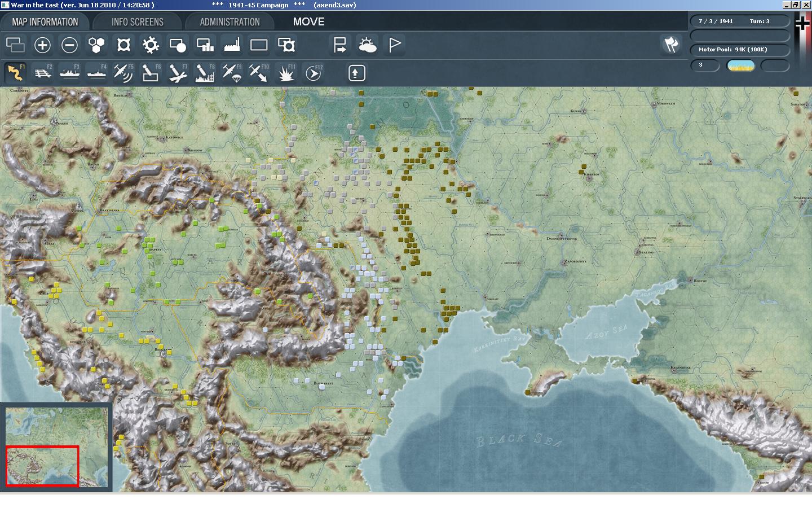Toggle the factory icon
Screen dimensions: 812x508
click(232, 45)
